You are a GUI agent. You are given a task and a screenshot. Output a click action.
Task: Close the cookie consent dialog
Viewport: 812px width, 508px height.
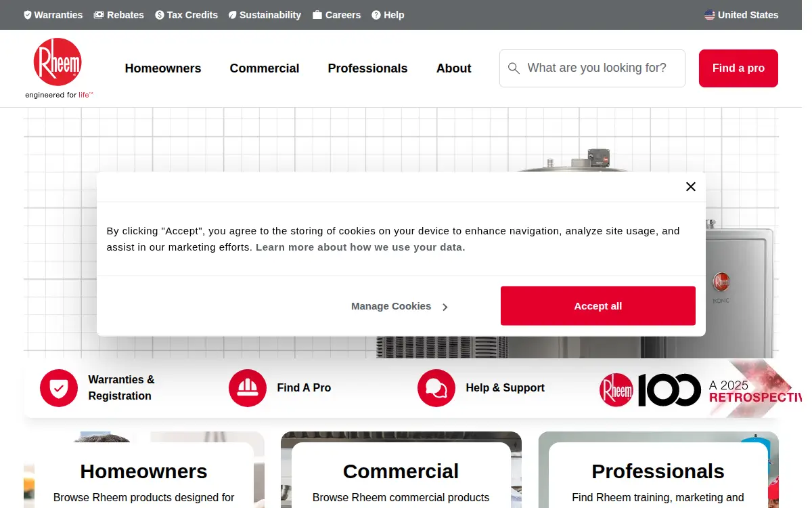pos(690,187)
